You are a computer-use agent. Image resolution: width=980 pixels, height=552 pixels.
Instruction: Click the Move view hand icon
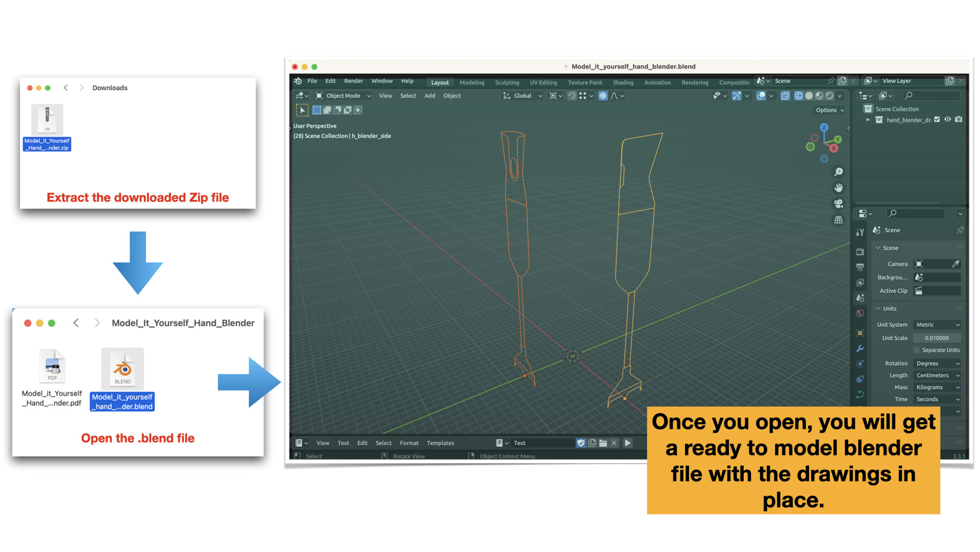pos(838,187)
